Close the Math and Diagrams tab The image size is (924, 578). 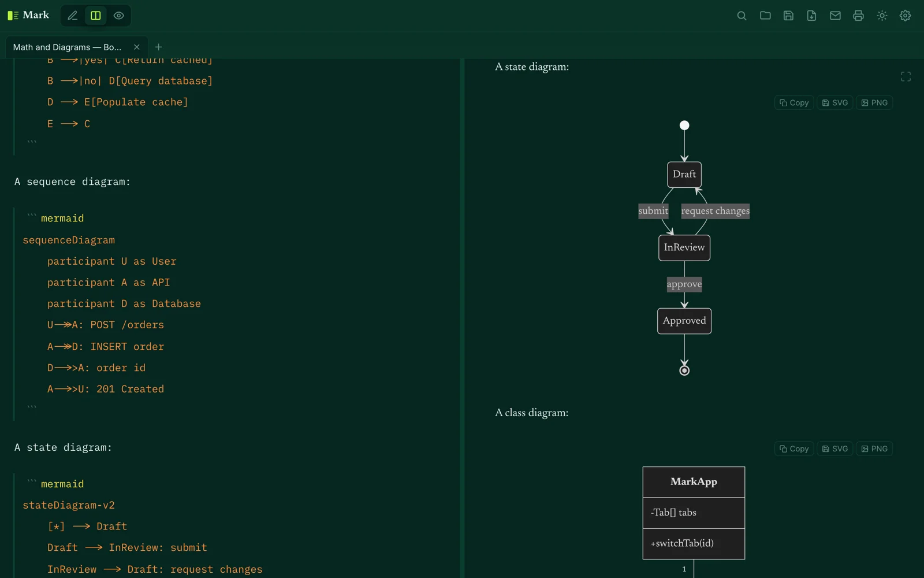pos(137,47)
